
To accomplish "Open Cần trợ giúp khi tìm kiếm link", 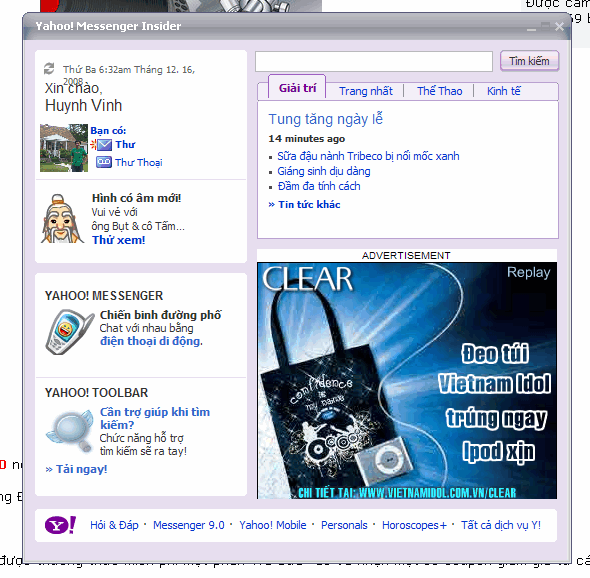I will tap(155, 418).
